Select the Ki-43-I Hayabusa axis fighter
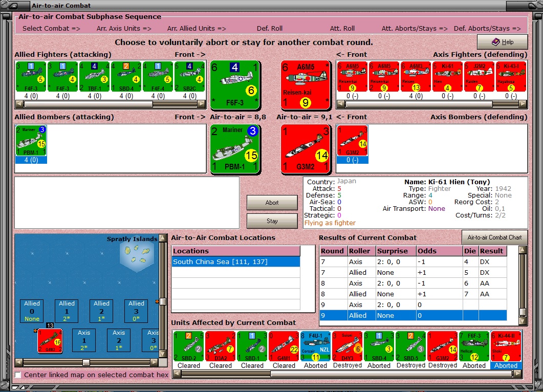The width and height of the screenshot is (543, 392). (x=511, y=77)
